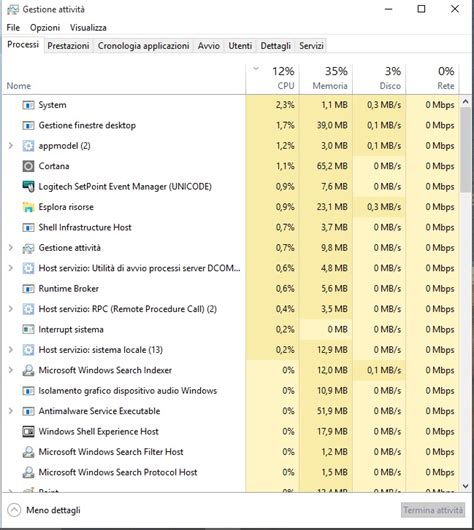Click the 51,9 MB memory value
This screenshot has height=530, width=474.
(x=332, y=411)
